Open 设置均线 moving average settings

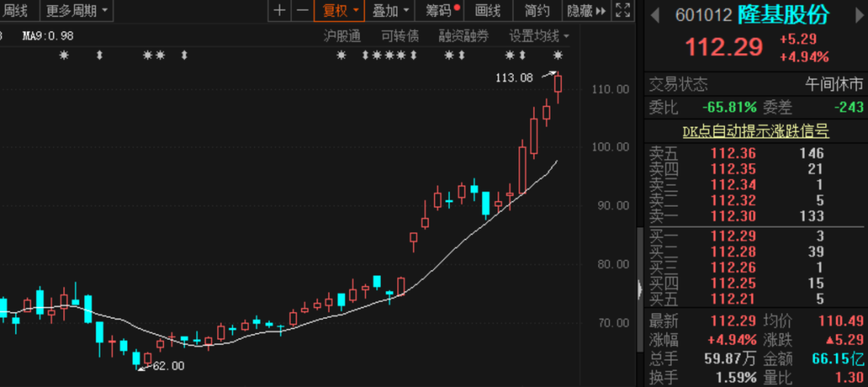(538, 35)
